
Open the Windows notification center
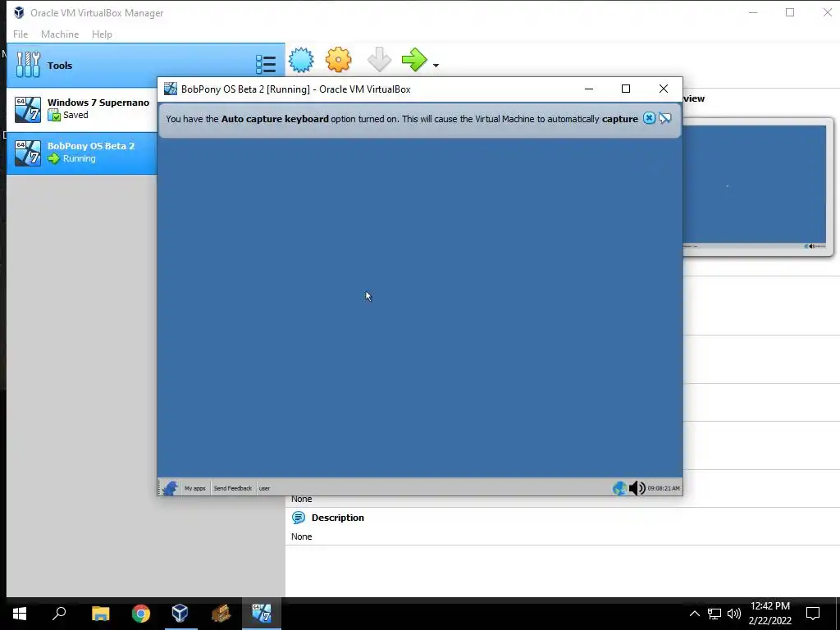pos(813,614)
